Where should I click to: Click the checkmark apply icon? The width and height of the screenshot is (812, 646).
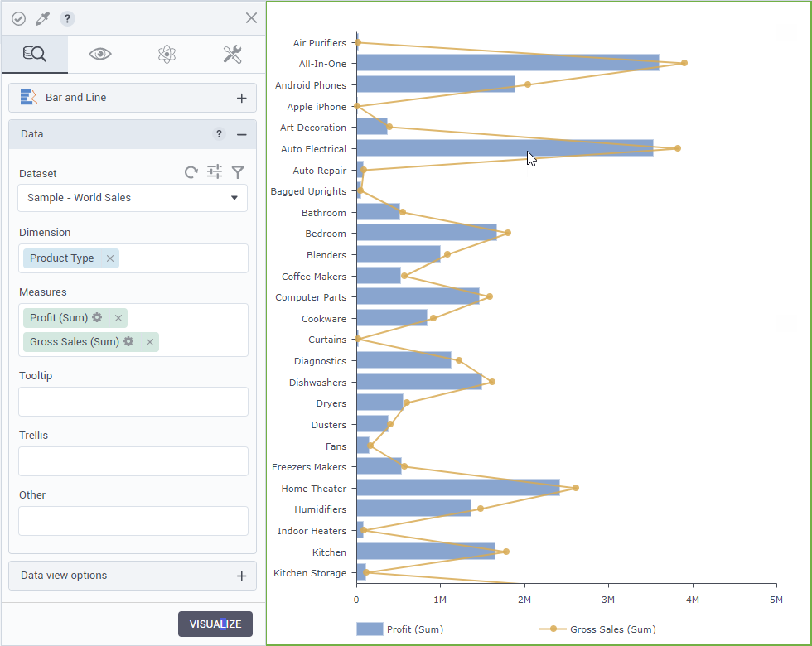click(18, 18)
